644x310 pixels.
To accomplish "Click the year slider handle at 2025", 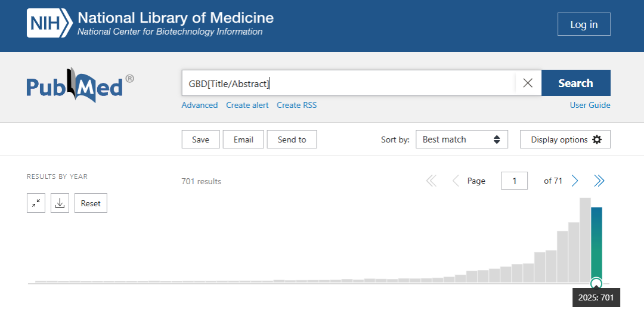I will 596,283.
